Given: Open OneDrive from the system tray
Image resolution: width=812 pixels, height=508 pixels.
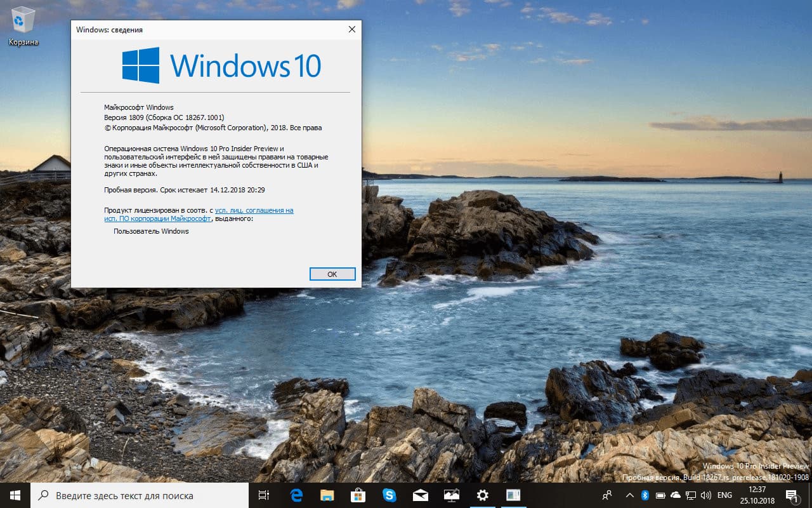Looking at the screenshot, I should coord(676,495).
